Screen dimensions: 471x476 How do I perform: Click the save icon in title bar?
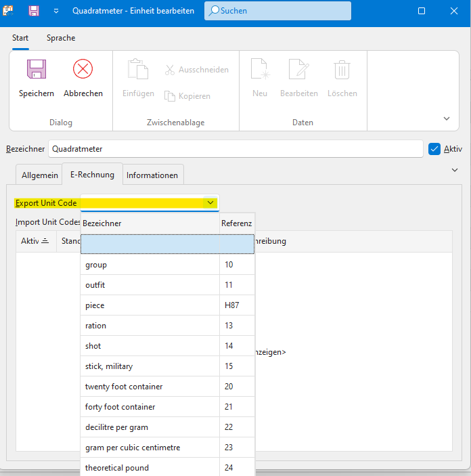(33, 11)
